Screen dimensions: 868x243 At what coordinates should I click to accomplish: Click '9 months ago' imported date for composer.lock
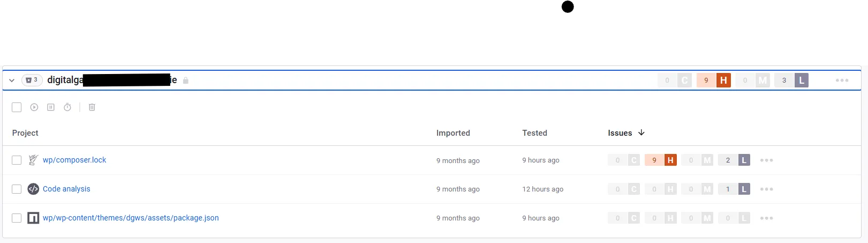point(458,160)
